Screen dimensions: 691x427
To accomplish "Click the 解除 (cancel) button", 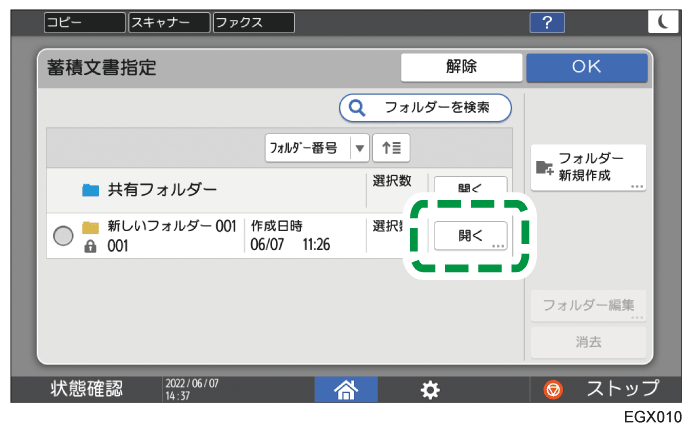I will click(x=461, y=67).
